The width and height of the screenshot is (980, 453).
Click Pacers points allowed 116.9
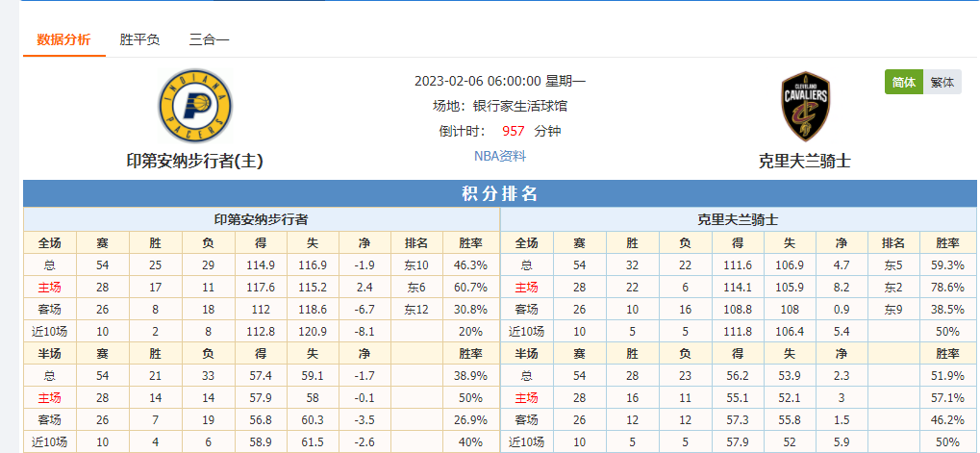pyautogui.click(x=313, y=264)
